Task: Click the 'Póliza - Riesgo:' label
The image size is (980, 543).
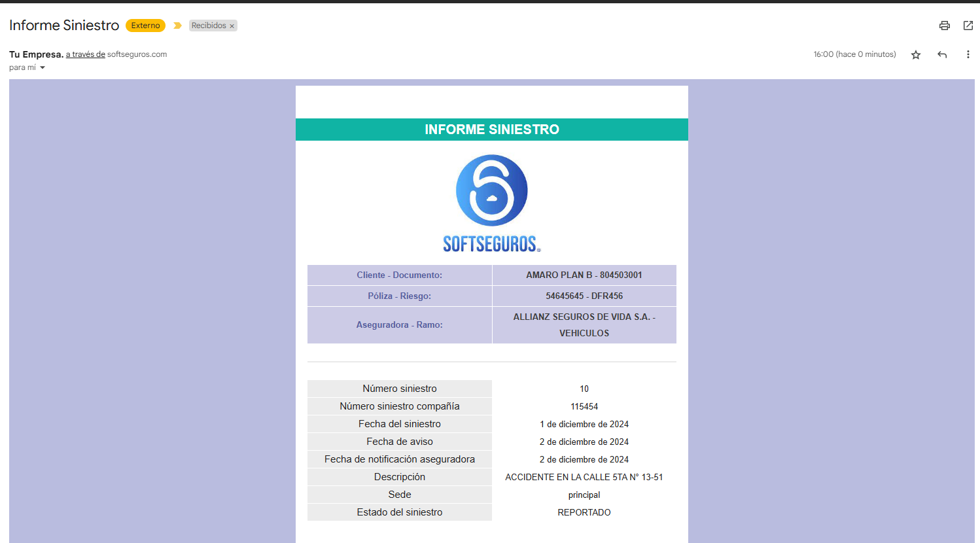Action: [x=400, y=296]
